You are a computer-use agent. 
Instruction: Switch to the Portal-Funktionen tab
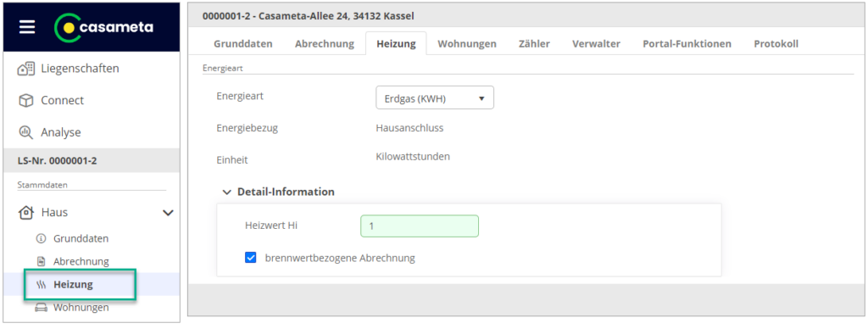click(687, 44)
